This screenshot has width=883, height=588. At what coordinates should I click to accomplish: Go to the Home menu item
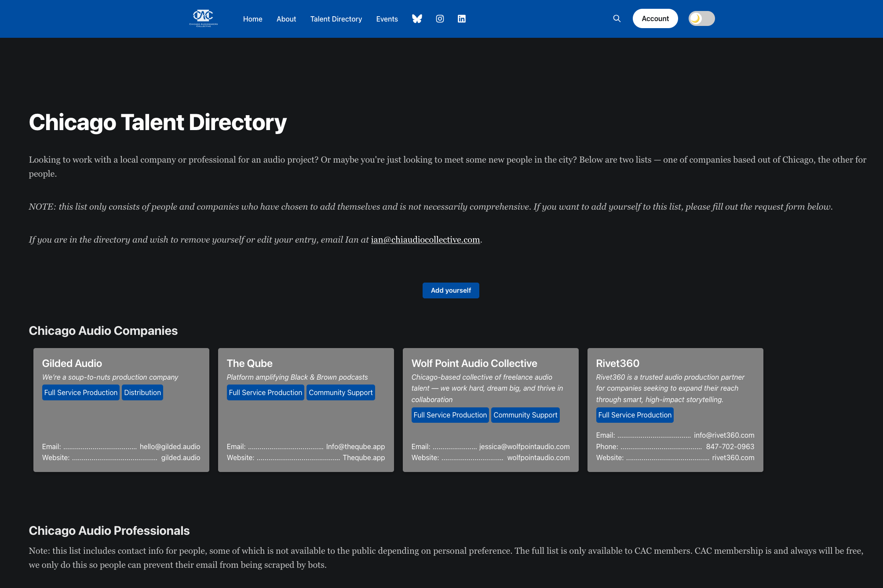click(x=253, y=19)
